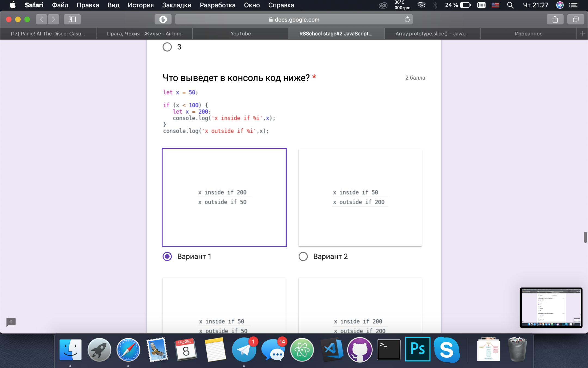Open the Share sheet icon

[555, 19]
